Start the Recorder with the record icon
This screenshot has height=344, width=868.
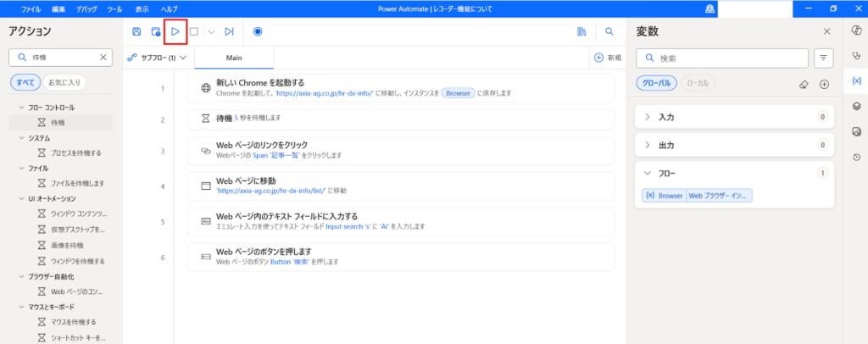pyautogui.click(x=258, y=31)
